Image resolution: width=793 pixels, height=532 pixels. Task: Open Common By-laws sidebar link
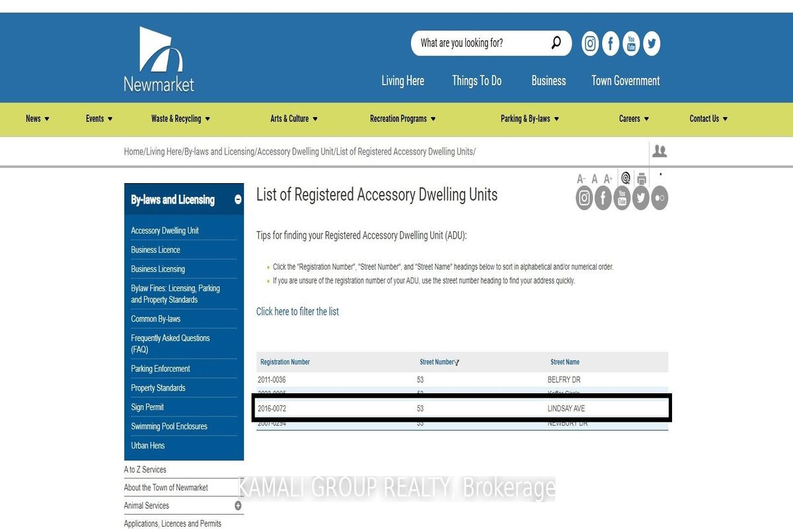(156, 319)
